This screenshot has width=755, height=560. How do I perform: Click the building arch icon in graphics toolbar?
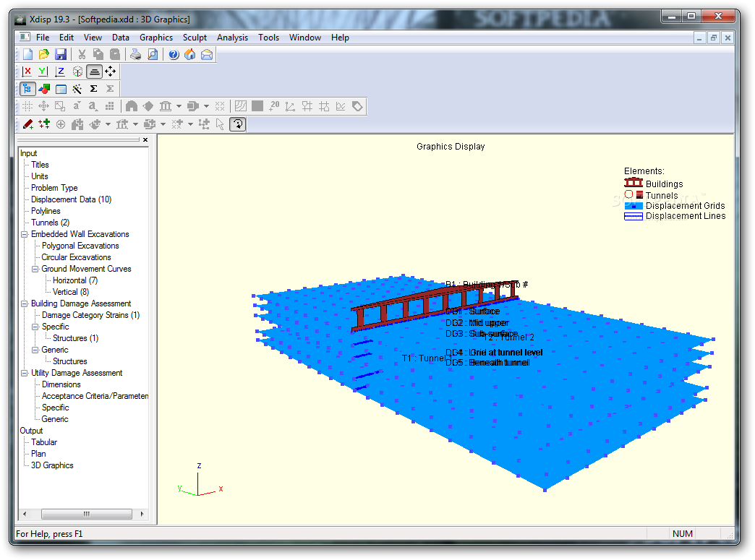(132, 106)
